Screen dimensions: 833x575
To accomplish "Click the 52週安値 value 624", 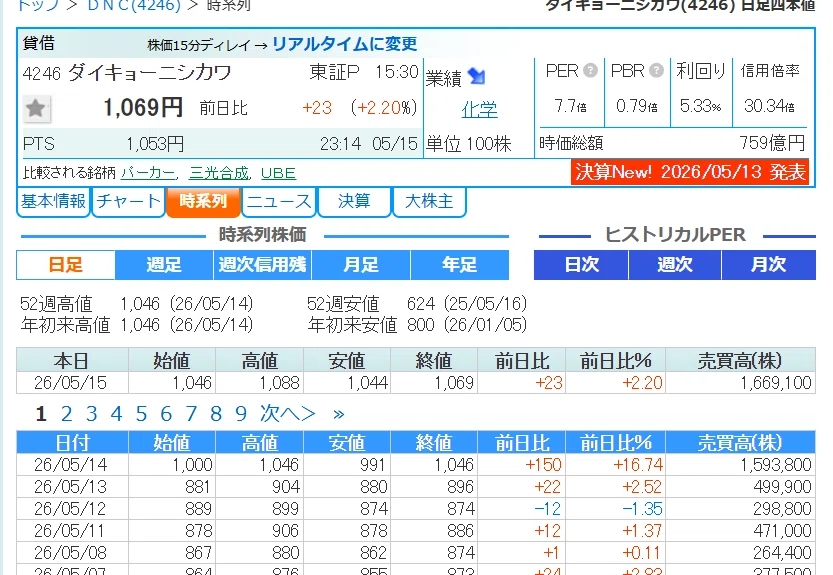I will pos(421,304).
